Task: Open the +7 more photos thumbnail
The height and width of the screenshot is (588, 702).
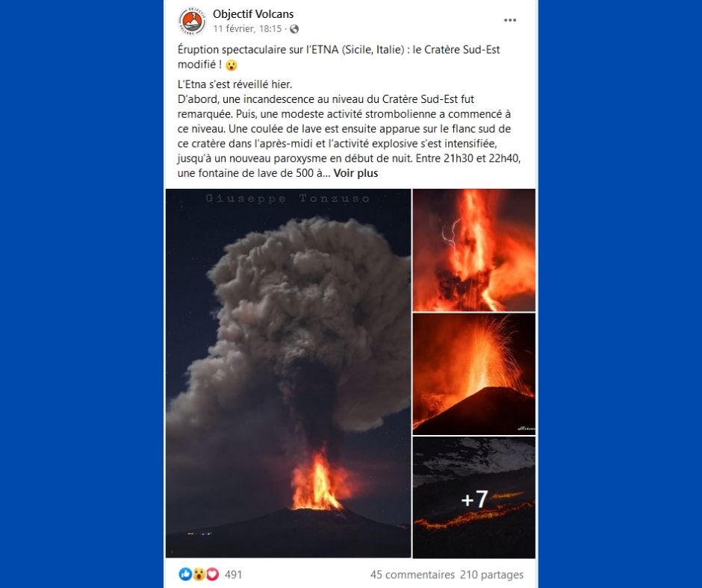Action: click(x=473, y=498)
